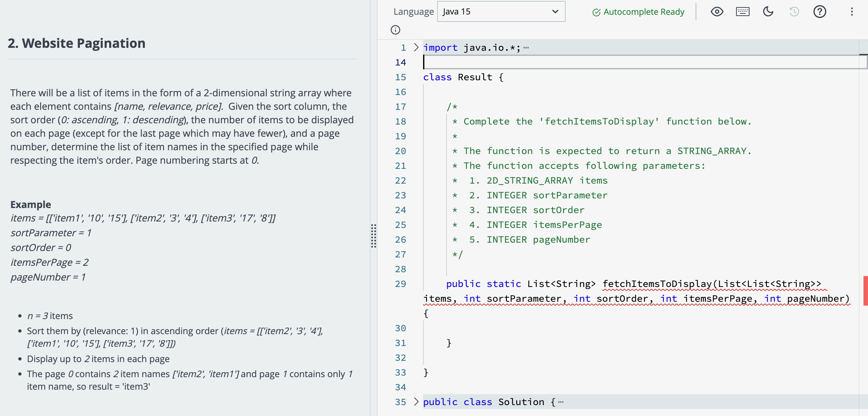Click the comment line '2D_STRING_ARRAY items'

tap(547, 180)
